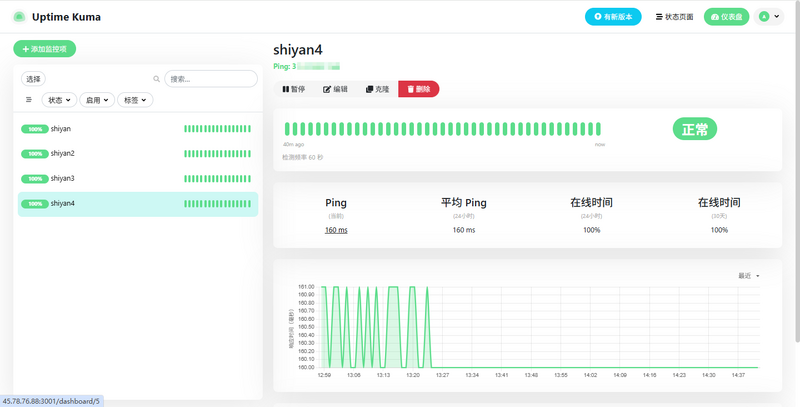Image resolution: width=800 pixels, height=407 pixels.
Task: Click the Uptime Kuma logo icon
Action: [19, 17]
